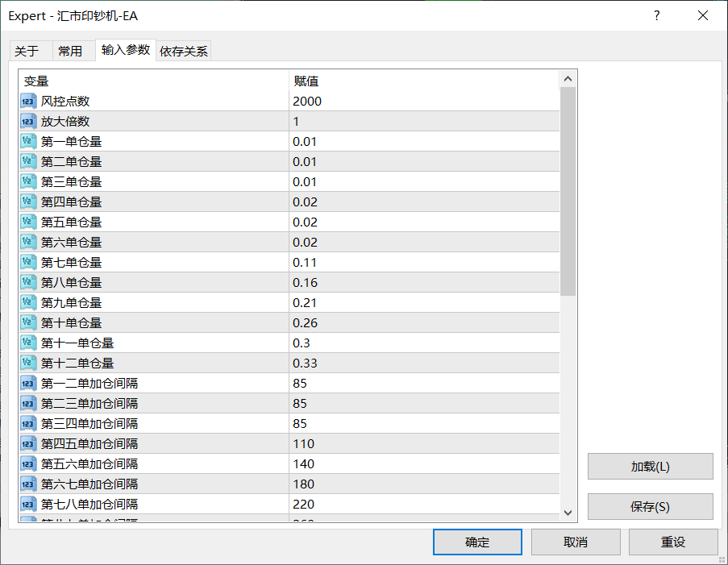Open the 常用 tab

click(70, 51)
